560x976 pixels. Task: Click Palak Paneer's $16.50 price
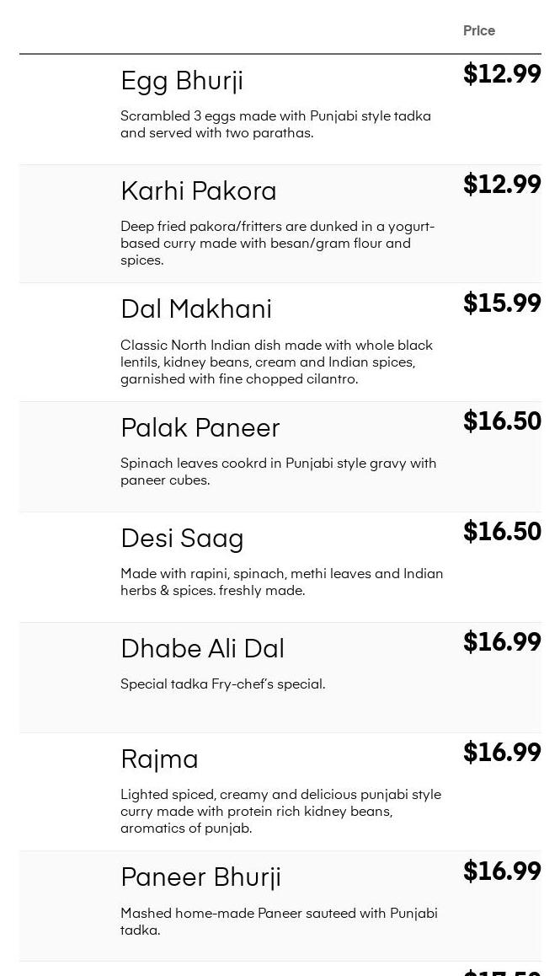coord(502,421)
